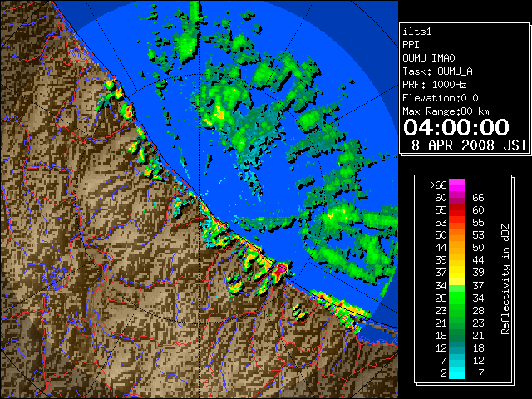Click the 'ilts1' label in the info box

tap(417, 32)
